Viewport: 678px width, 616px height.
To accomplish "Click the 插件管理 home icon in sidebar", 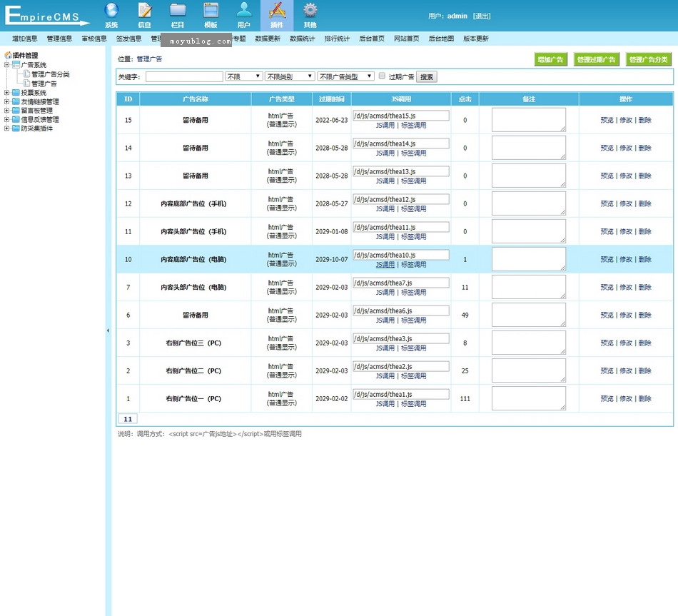I will point(8,56).
